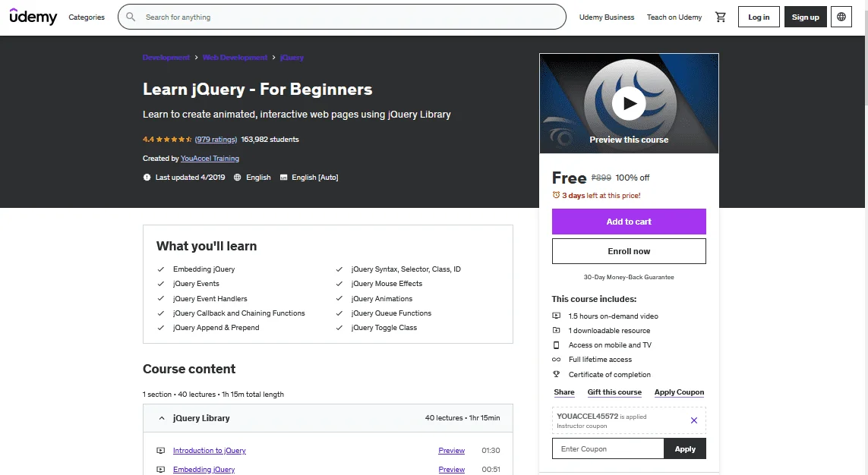
Task: Remove the applied coupon YOUACCEL45572
Action: point(693,420)
